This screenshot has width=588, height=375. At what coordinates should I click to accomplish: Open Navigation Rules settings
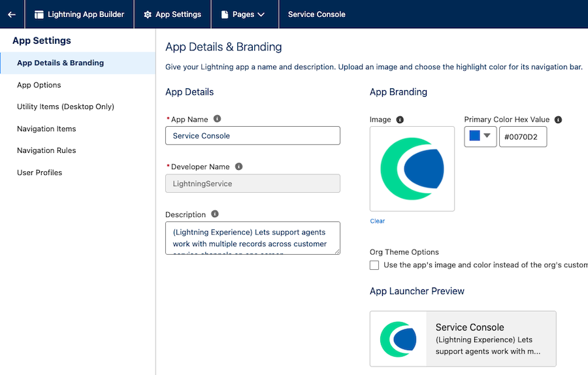46,150
